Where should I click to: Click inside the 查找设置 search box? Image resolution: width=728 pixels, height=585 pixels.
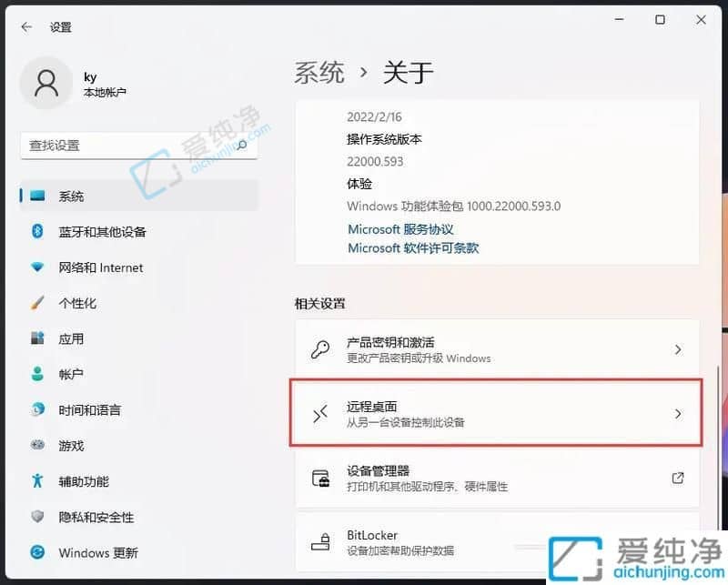pyautogui.click(x=138, y=146)
